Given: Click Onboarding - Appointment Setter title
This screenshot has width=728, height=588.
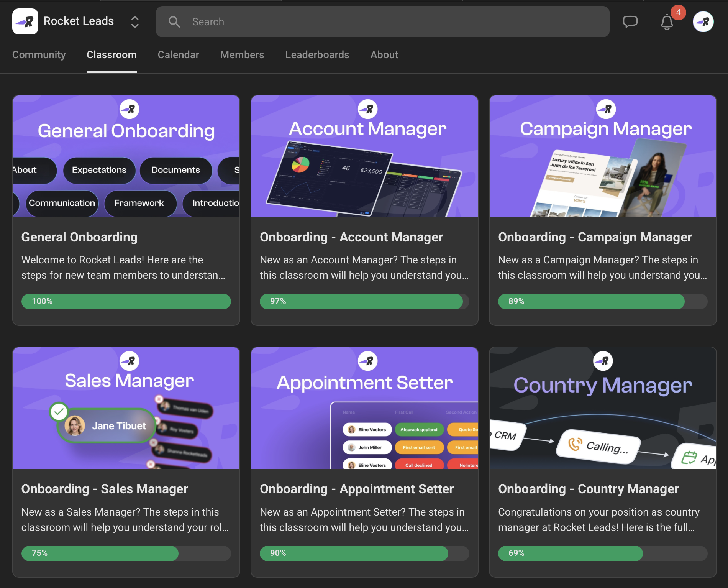Looking at the screenshot, I should click(357, 489).
